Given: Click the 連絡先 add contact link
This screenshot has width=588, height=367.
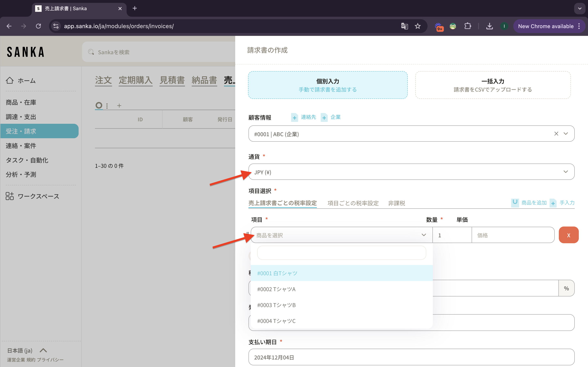Looking at the screenshot, I should pyautogui.click(x=308, y=117).
